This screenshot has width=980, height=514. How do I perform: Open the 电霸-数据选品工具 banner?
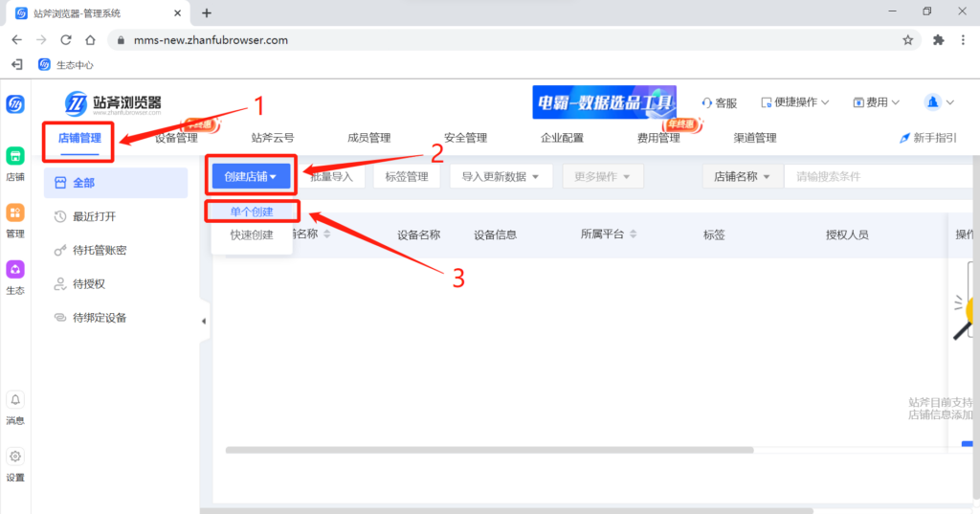(605, 101)
